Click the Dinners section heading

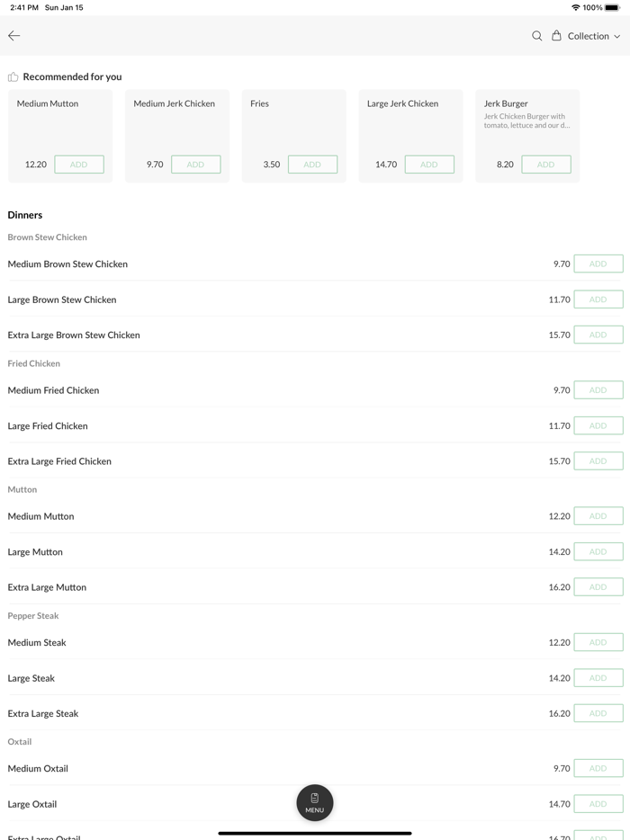click(24, 215)
